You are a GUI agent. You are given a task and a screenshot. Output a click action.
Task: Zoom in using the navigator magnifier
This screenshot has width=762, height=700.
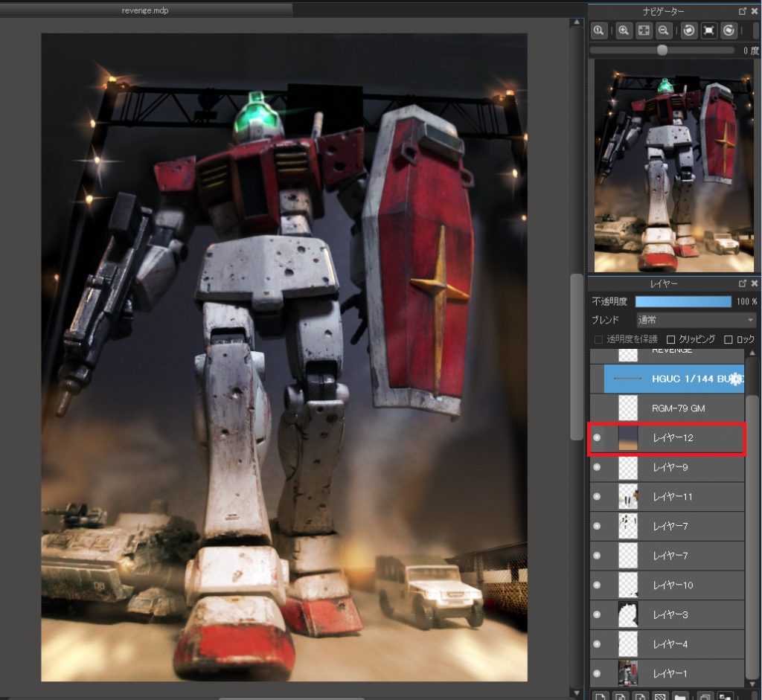point(624,30)
